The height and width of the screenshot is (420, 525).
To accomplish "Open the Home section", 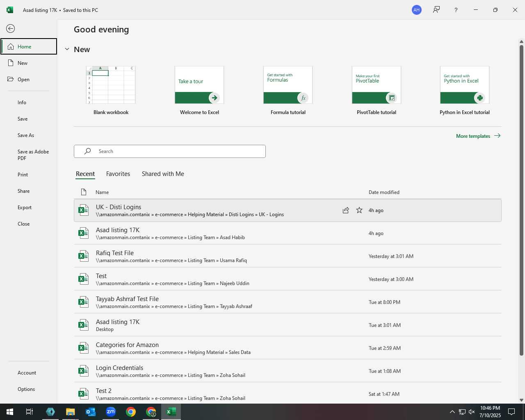I will click(x=29, y=46).
